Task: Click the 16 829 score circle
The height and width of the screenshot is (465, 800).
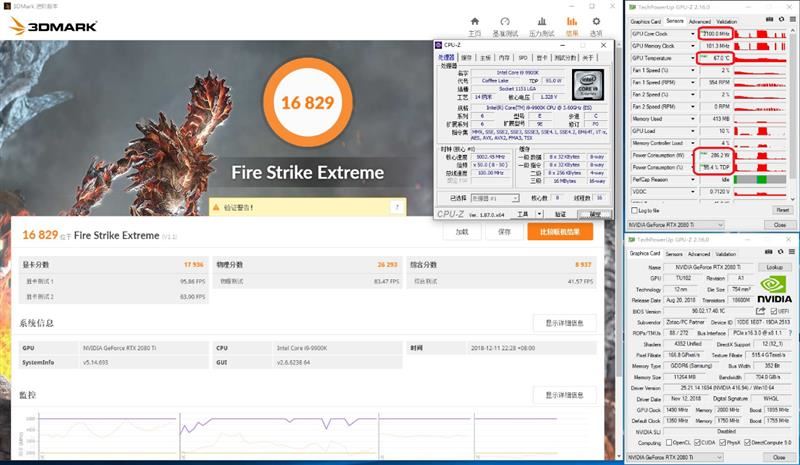Action: click(x=308, y=103)
